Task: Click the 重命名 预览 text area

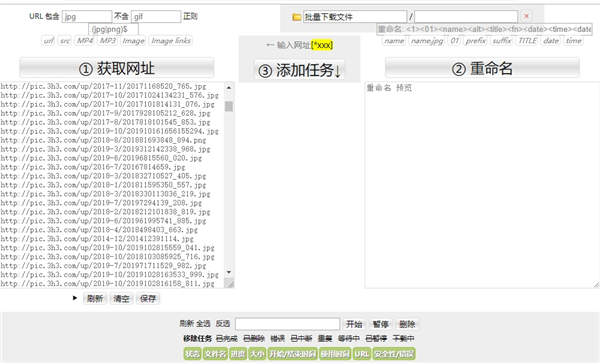Action: coord(482,185)
